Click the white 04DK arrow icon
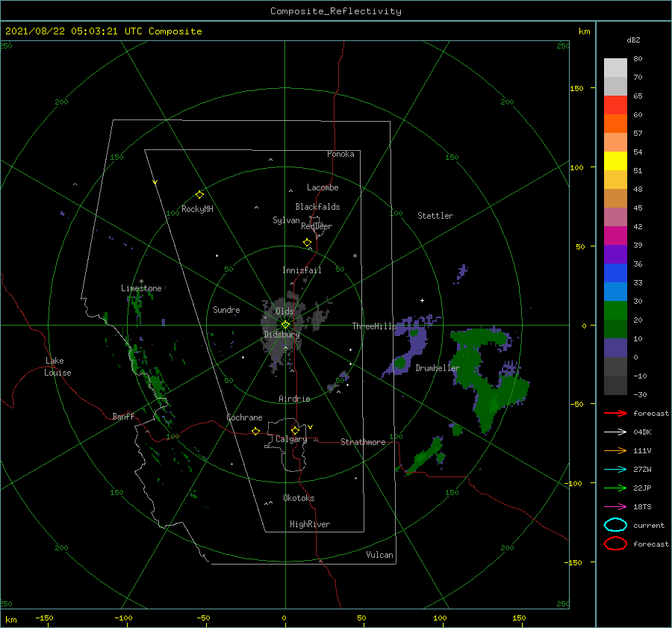672x628 pixels. click(615, 432)
